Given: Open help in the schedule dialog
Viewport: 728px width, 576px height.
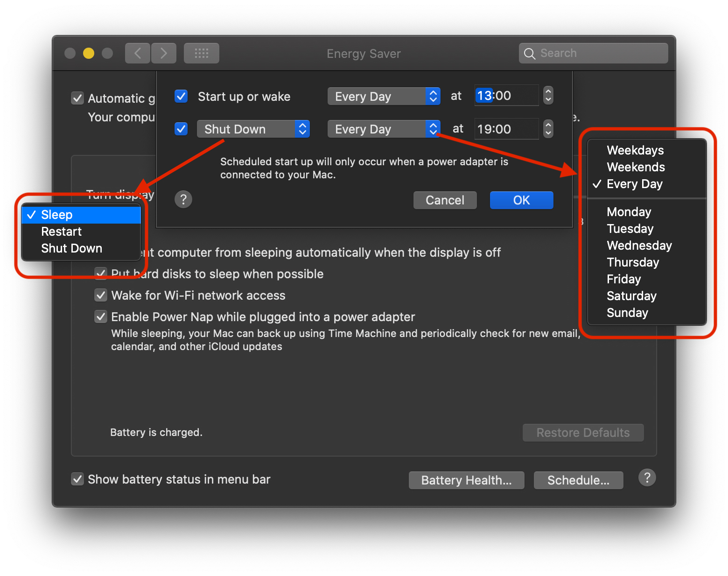Looking at the screenshot, I should pos(183,200).
